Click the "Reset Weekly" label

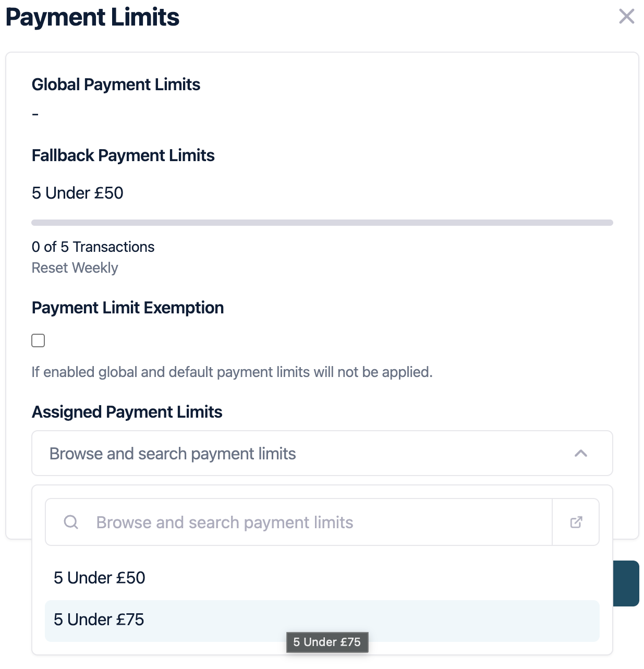coord(75,267)
